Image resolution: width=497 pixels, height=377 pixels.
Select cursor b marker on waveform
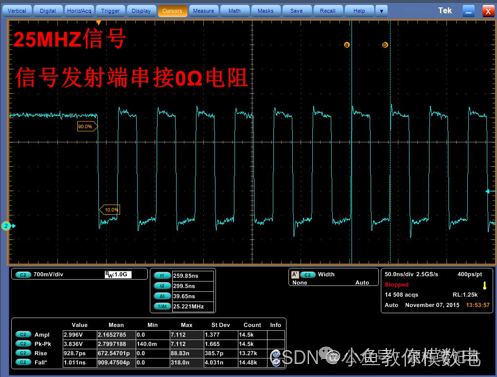coord(385,45)
